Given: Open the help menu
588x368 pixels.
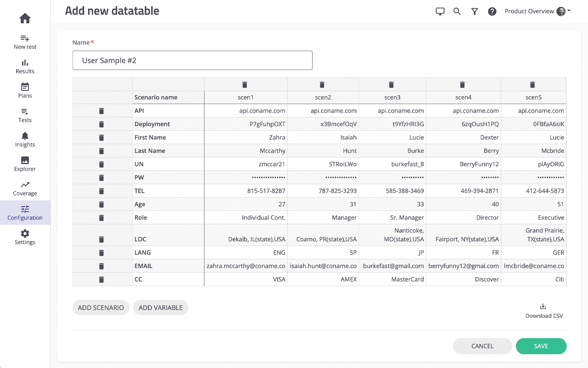Looking at the screenshot, I should click(492, 11).
